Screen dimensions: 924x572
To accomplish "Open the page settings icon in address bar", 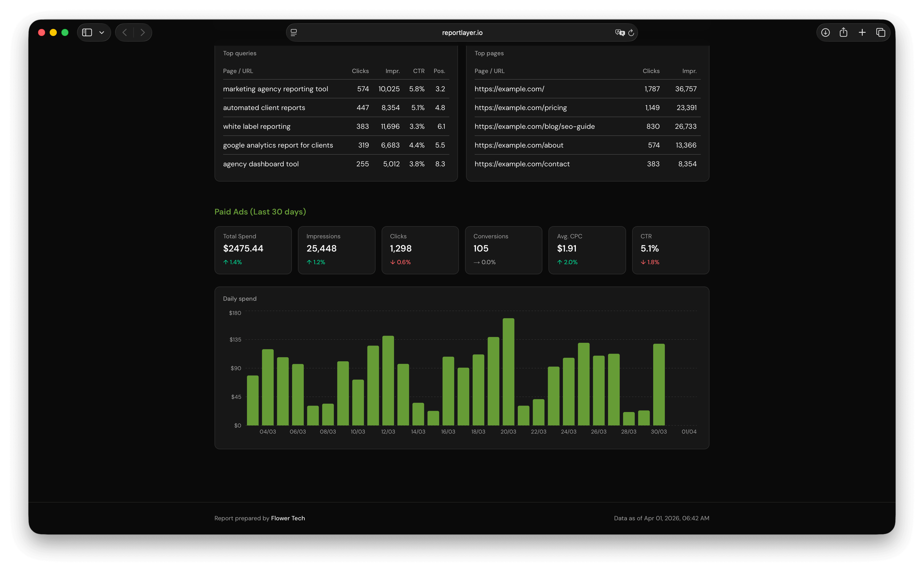I will (x=293, y=32).
